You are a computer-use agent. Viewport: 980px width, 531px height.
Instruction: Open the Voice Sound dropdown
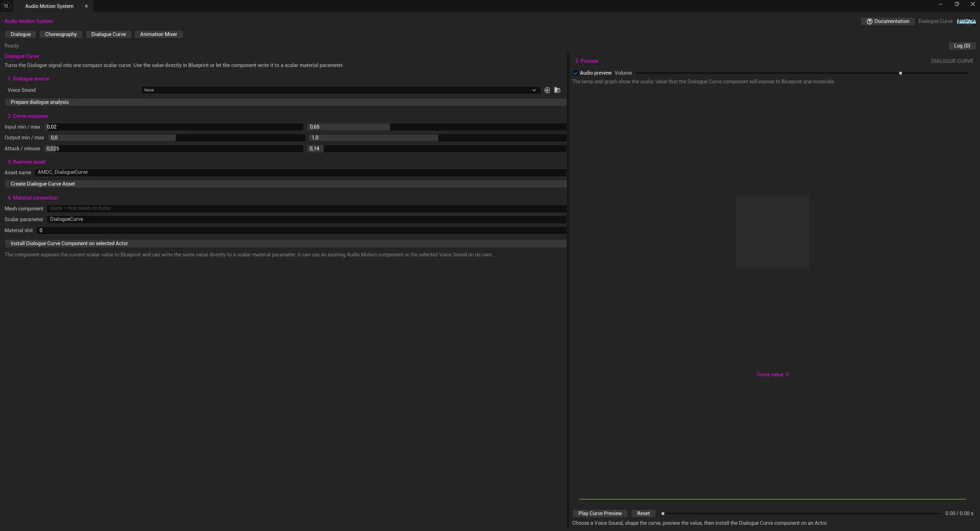tap(340, 90)
